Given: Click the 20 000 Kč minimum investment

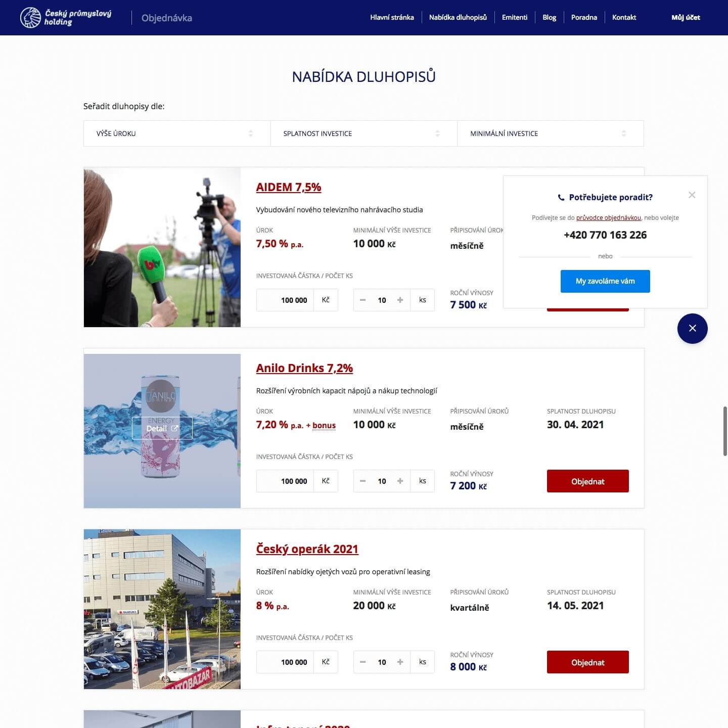Looking at the screenshot, I should coord(375,606).
